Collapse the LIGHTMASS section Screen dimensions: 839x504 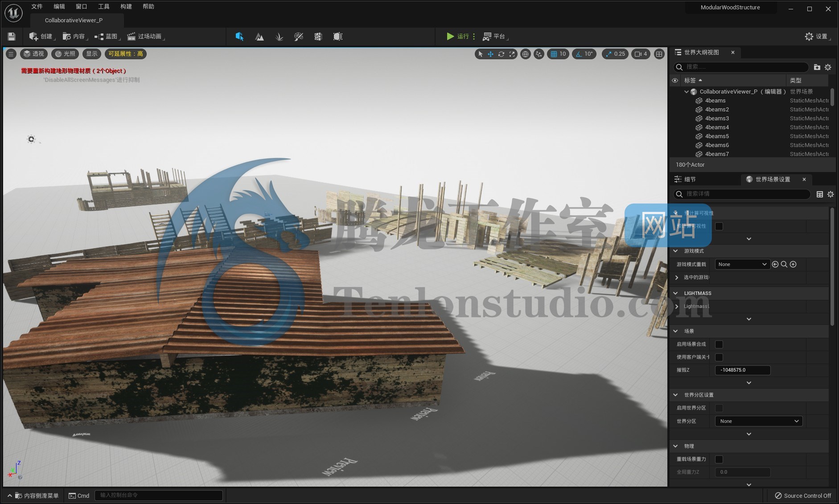(x=675, y=293)
